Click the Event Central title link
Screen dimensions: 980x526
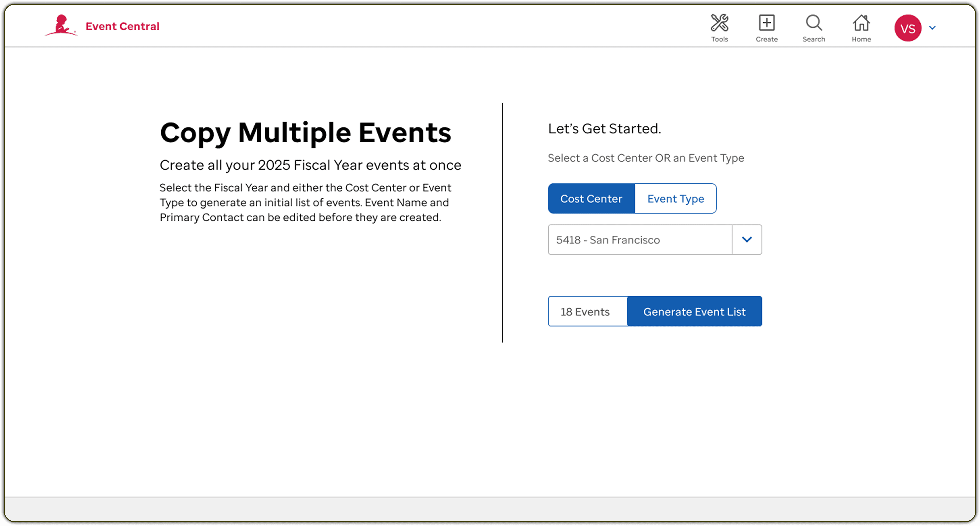pos(122,26)
